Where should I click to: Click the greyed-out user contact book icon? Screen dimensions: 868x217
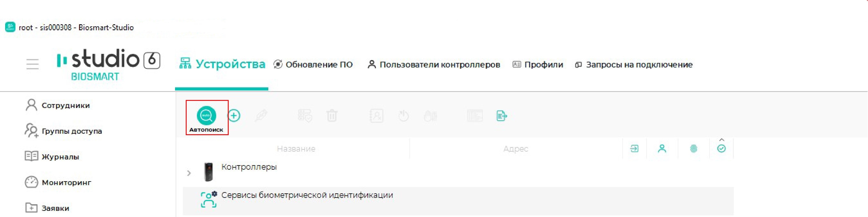376,116
